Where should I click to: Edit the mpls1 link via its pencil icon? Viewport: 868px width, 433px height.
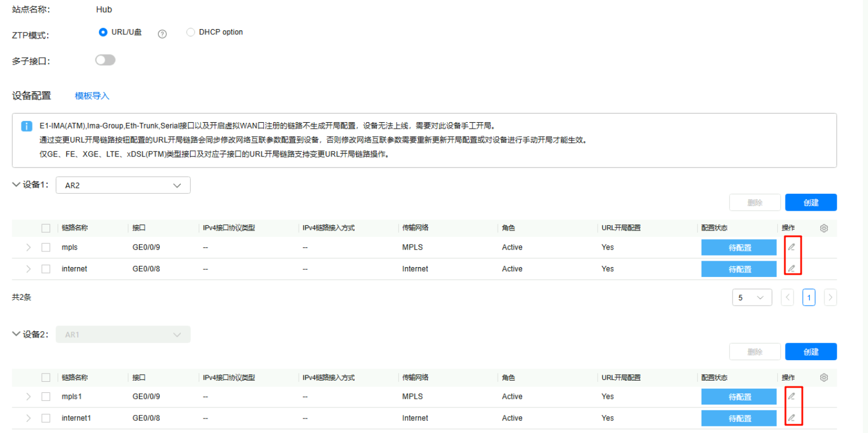[791, 396]
